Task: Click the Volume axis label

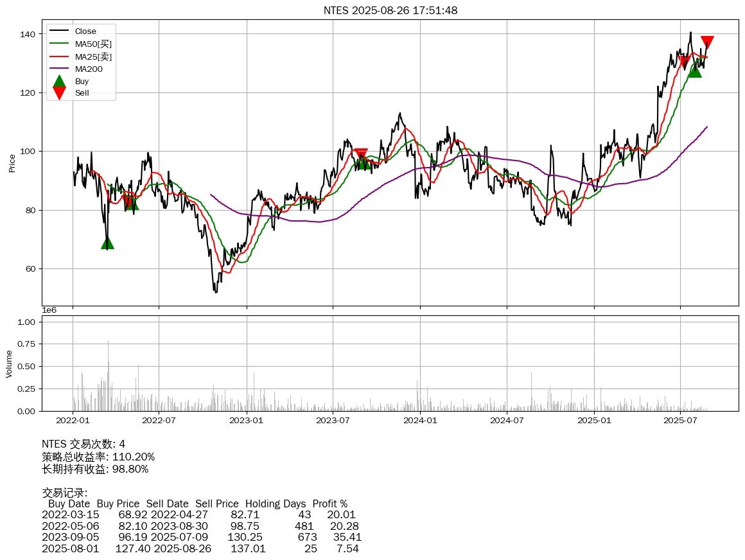Action: click(9, 363)
